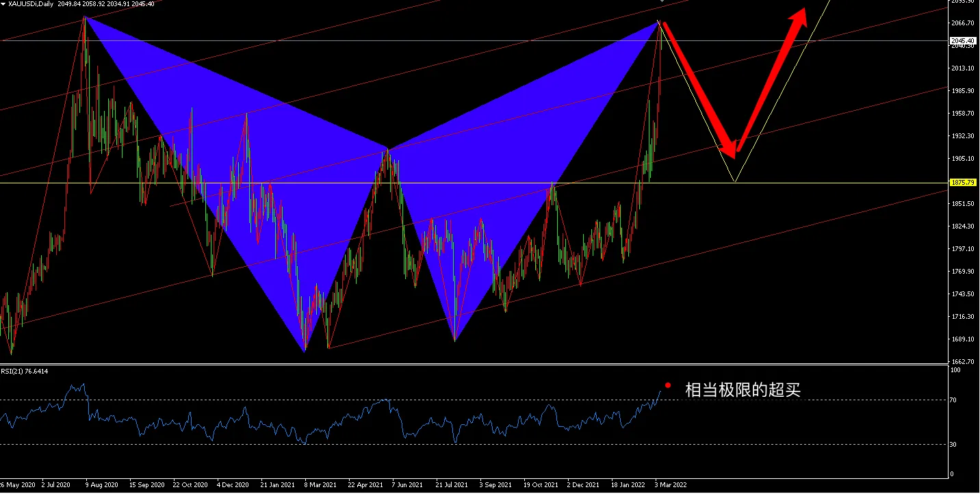980x494 pixels.
Task: Click the 4 Dec 2020 date label
Action: tap(233, 485)
